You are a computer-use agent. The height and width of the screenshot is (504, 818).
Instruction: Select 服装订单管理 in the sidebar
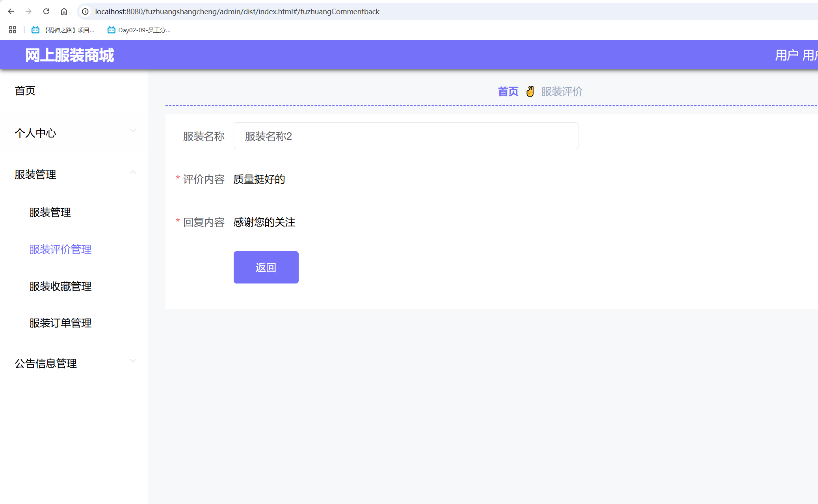point(60,323)
